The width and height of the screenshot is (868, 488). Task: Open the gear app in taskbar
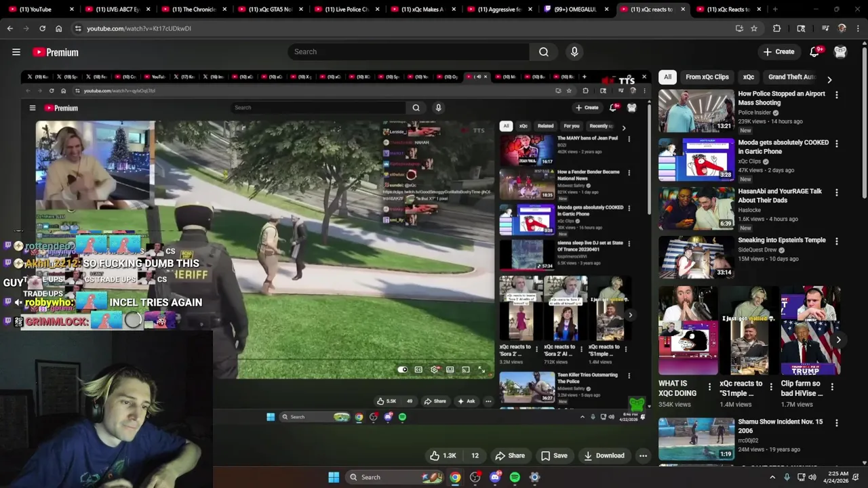534,477
